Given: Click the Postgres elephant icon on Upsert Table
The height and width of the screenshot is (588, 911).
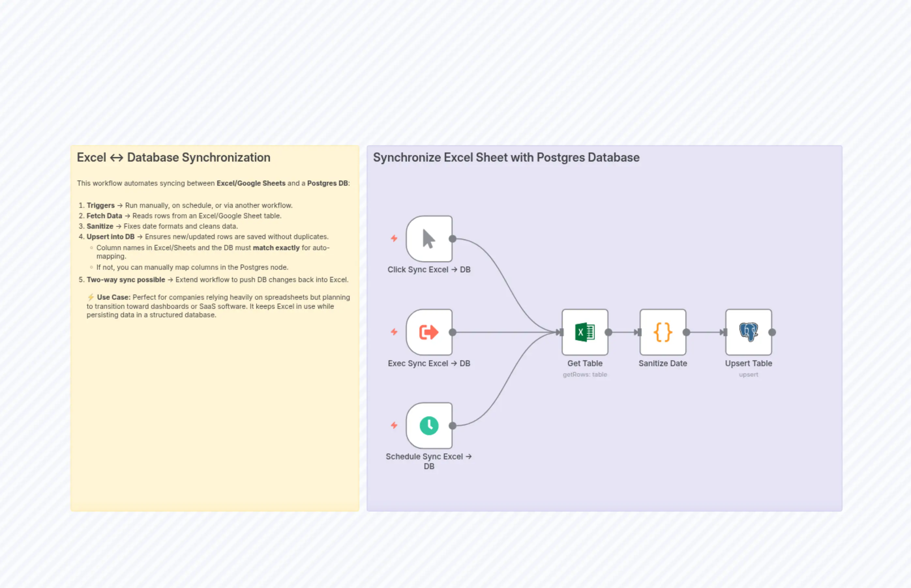Looking at the screenshot, I should tap(749, 332).
